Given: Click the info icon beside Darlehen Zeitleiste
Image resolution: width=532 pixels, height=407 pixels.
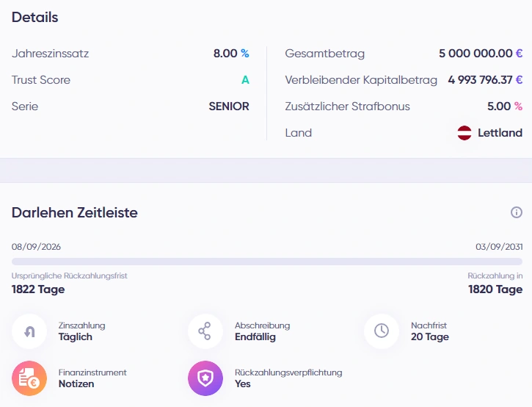Looking at the screenshot, I should tap(517, 212).
